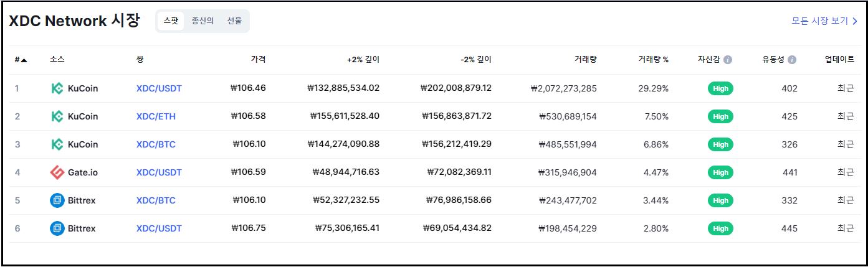Click the info icon beside 자신감
868x267 pixels.
pyautogui.click(x=728, y=60)
